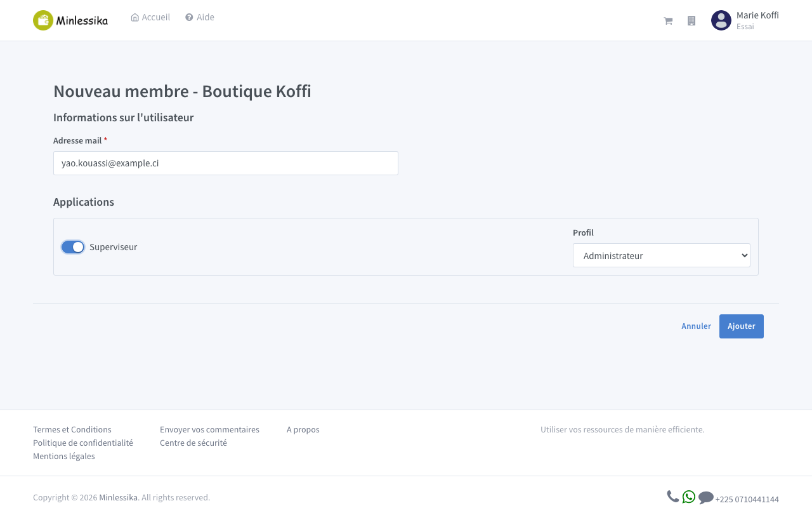This screenshot has height=508, width=812.
Task: Click the phone number +225 0710441144
Action: 747,500
